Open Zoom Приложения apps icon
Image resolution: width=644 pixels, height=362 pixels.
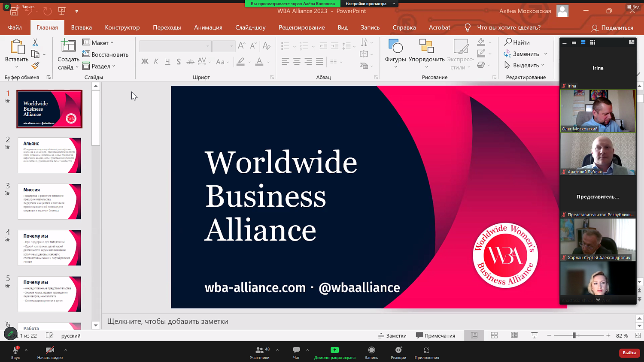[426, 350]
